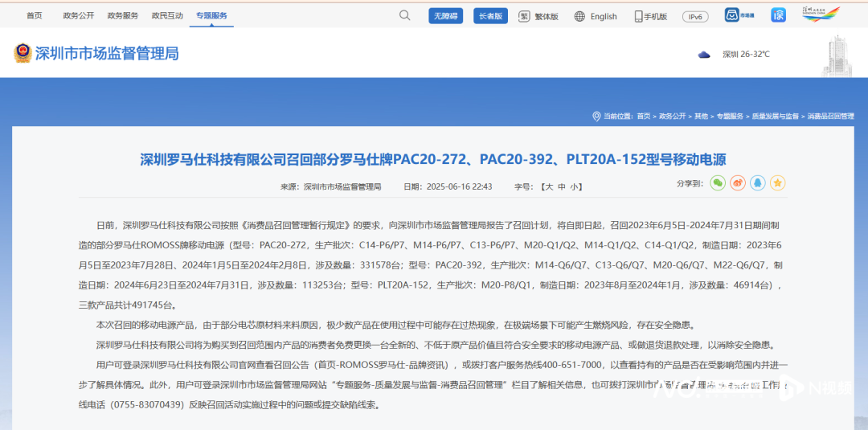This screenshot has height=430, width=868.
Task: Select the 专题服务 tab
Action: click(211, 15)
